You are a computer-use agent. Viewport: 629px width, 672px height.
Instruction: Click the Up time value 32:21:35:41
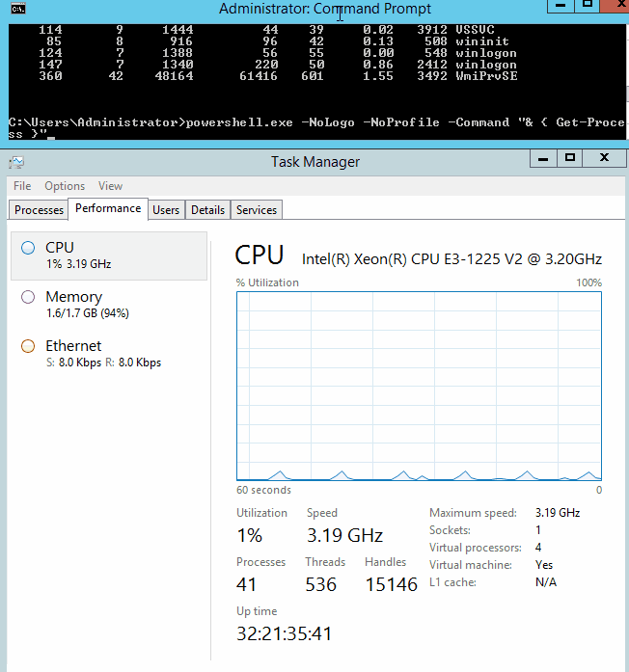coord(285,633)
